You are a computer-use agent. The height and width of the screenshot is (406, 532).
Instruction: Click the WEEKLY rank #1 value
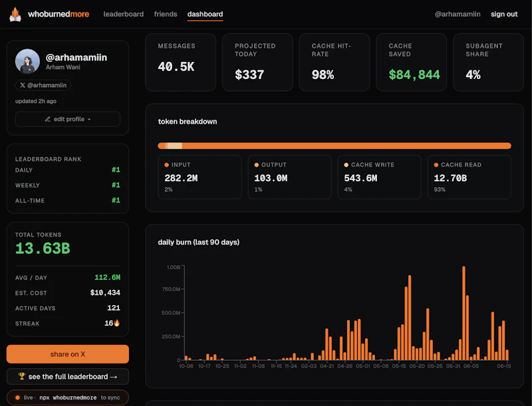point(116,185)
